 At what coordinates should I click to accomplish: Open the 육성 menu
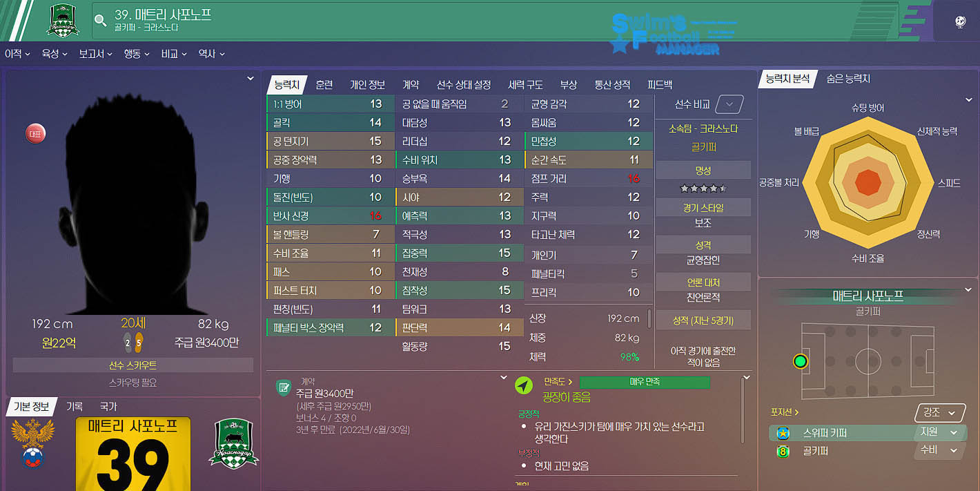(55, 53)
